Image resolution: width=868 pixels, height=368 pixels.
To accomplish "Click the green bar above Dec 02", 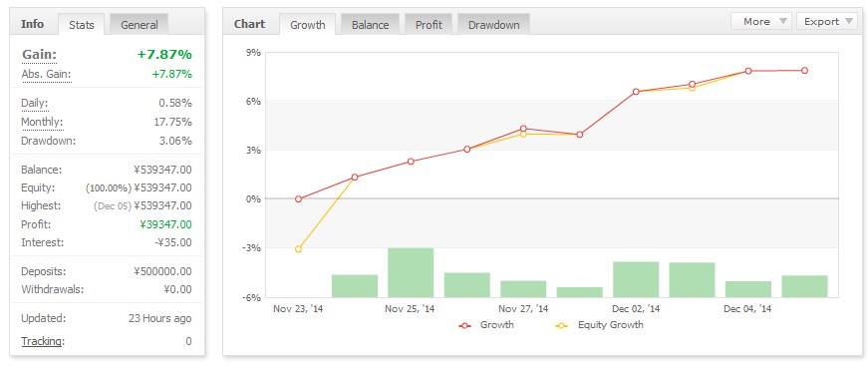I will pyautogui.click(x=636, y=279).
